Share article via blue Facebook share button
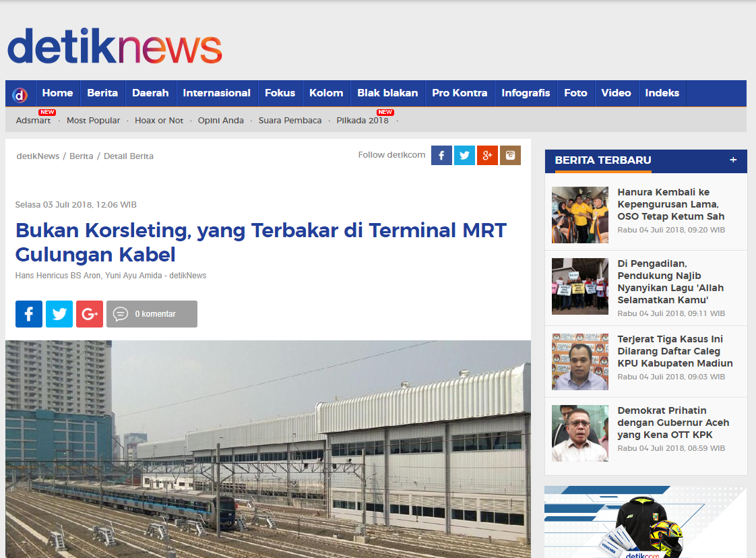The image size is (756, 558). tap(29, 314)
